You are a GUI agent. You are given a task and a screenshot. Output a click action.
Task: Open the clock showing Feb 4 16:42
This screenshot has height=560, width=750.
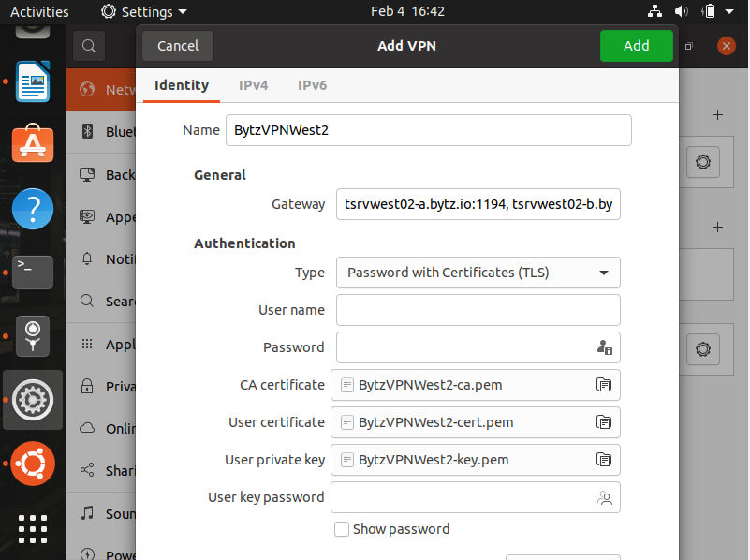[407, 11]
